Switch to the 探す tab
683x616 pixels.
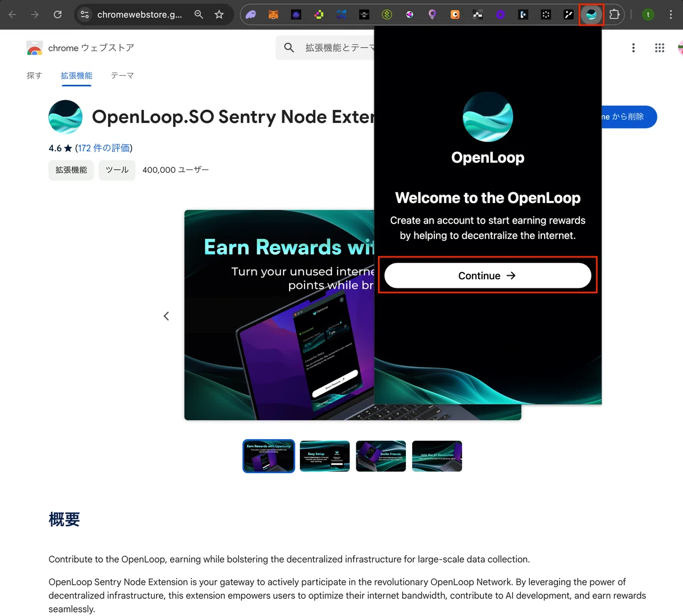(x=34, y=76)
